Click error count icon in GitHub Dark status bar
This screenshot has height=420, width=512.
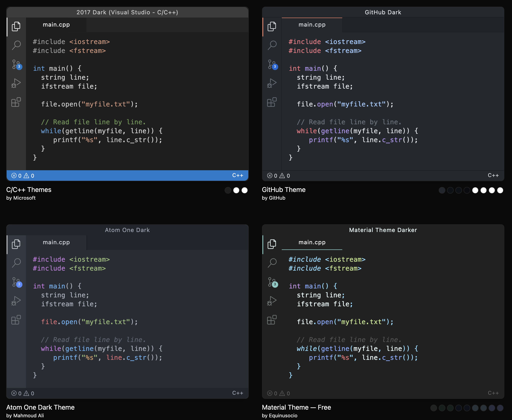click(x=269, y=176)
